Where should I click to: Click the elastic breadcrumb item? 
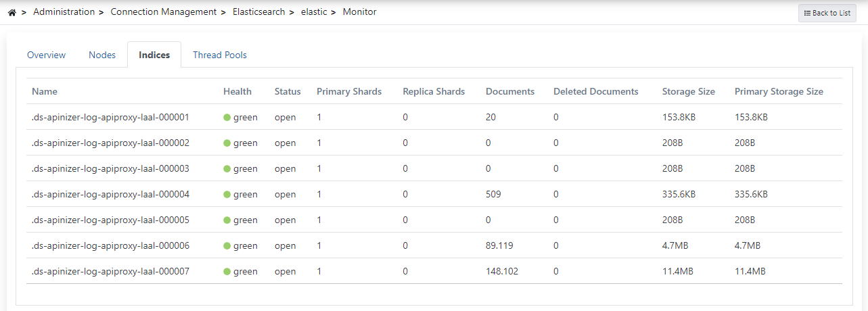click(315, 12)
